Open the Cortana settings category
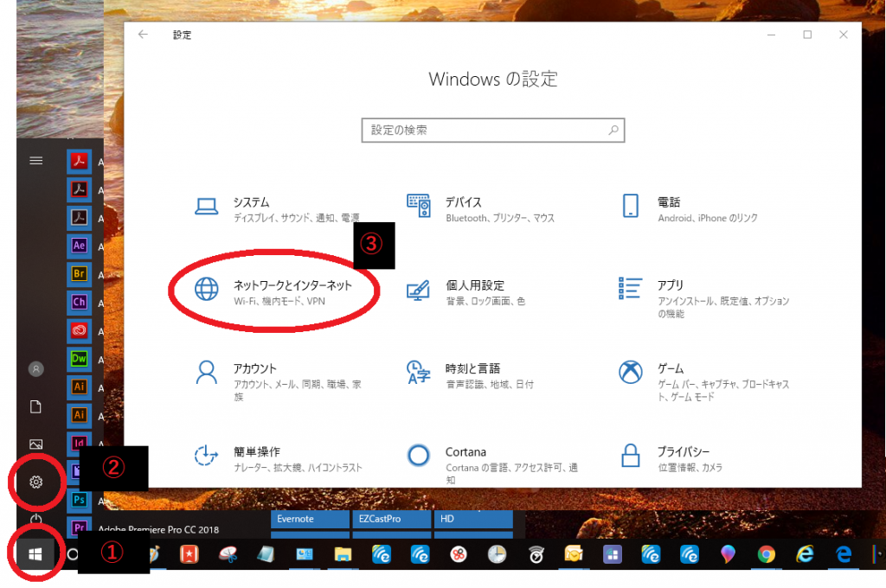 pyautogui.click(x=465, y=457)
